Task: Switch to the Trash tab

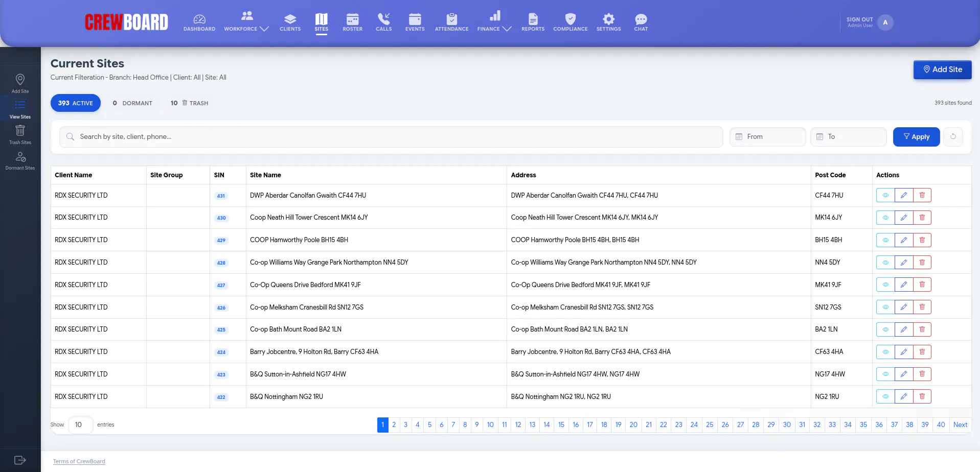Action: click(x=189, y=103)
